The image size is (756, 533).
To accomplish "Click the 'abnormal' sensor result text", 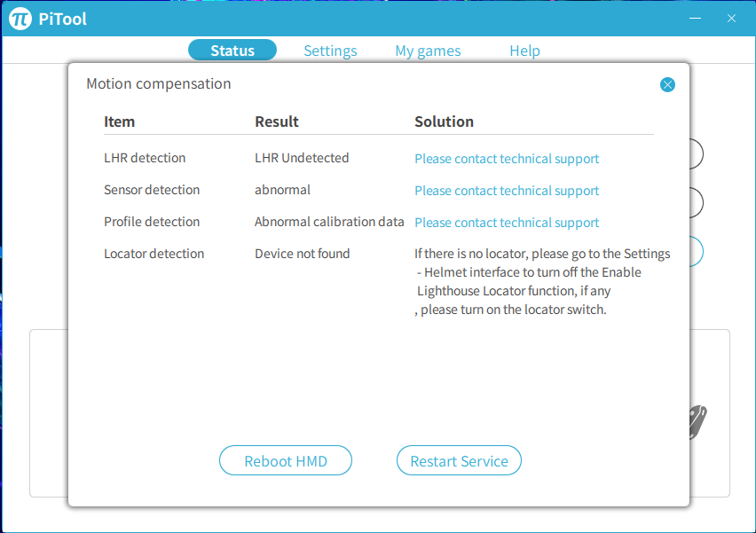I will click(x=282, y=190).
